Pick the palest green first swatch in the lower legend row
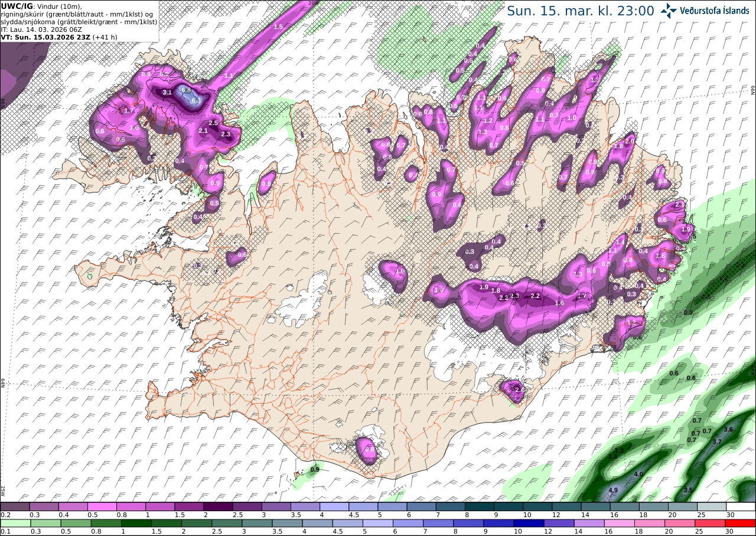Viewport: 756px width, 536px height. pos(15,523)
